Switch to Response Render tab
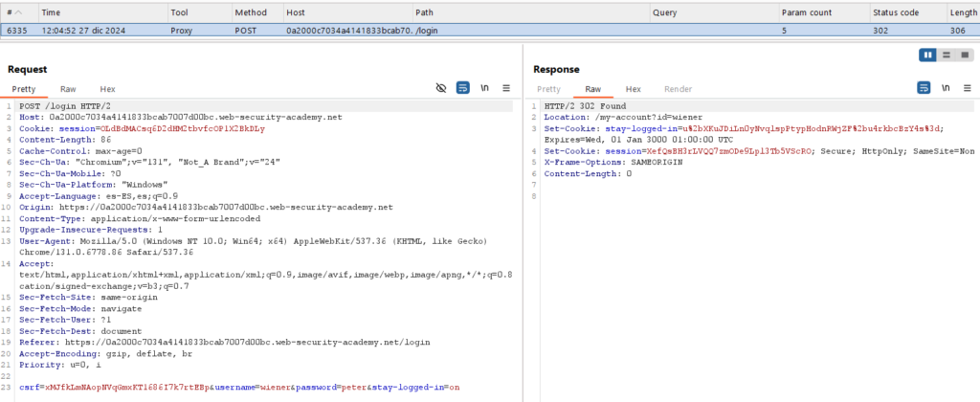The height and width of the screenshot is (402, 980). (x=679, y=89)
